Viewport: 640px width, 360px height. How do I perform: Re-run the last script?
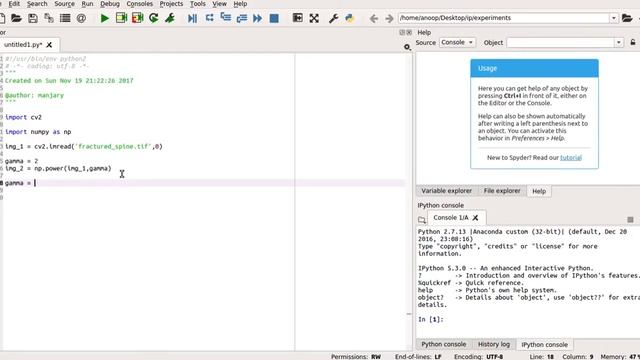point(153,18)
